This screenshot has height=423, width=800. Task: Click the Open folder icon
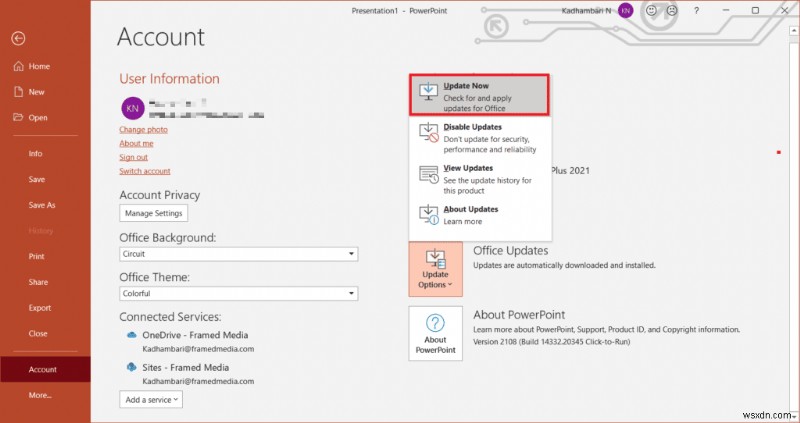[x=18, y=117]
